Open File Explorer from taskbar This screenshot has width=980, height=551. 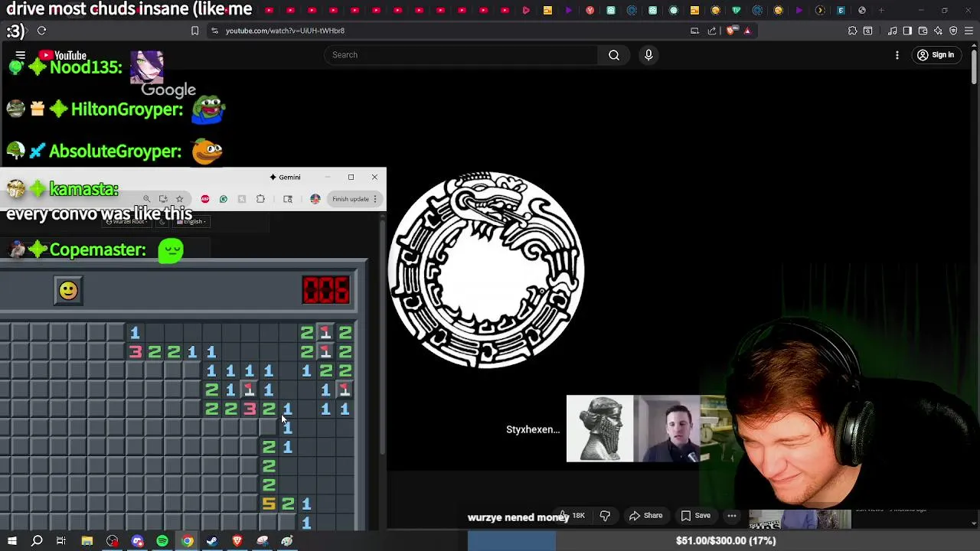tap(87, 541)
